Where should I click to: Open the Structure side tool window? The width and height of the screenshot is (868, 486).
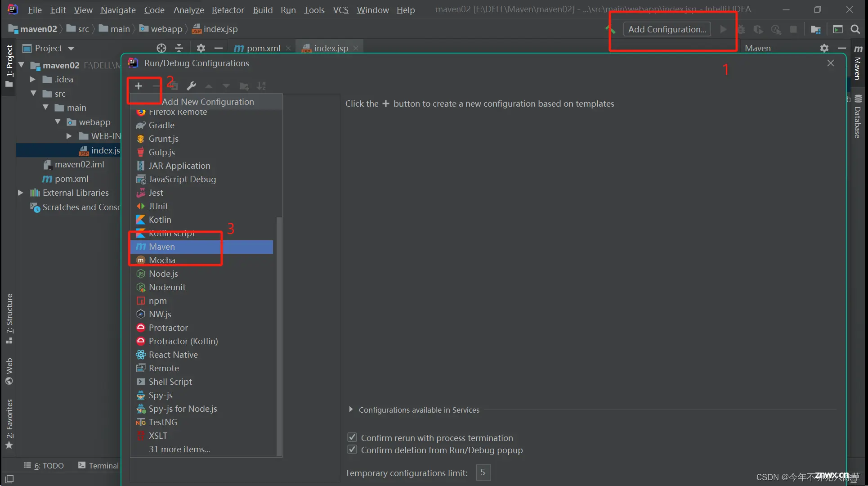[x=9, y=319]
